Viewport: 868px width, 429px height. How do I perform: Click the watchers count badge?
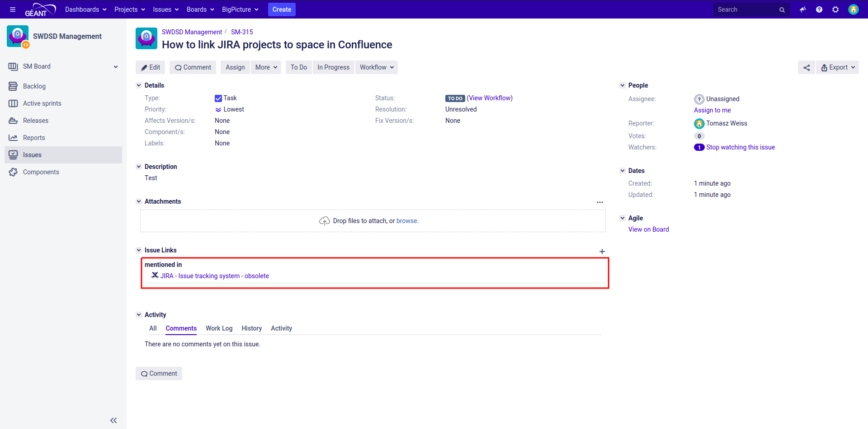pyautogui.click(x=699, y=147)
